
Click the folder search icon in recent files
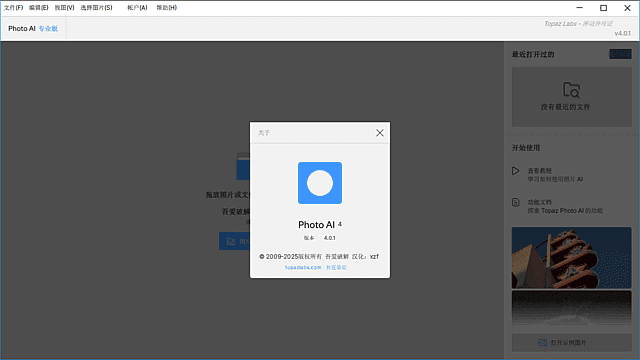(571, 90)
